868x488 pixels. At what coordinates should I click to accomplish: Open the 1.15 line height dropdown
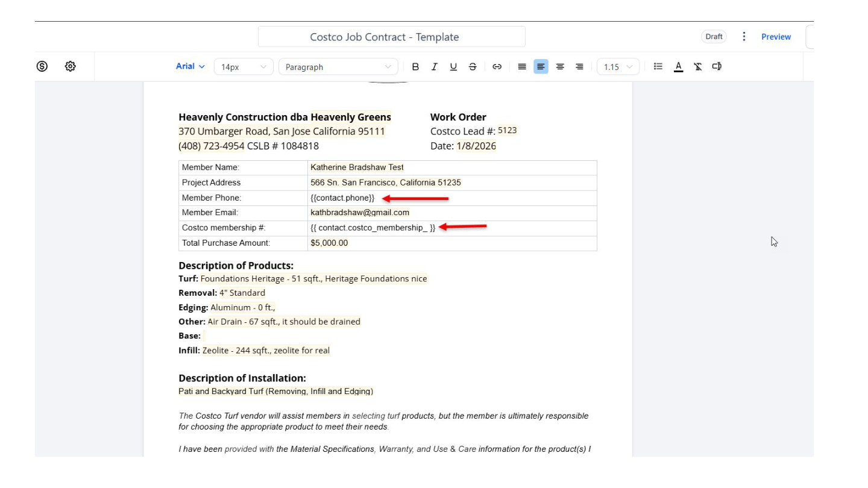[618, 67]
